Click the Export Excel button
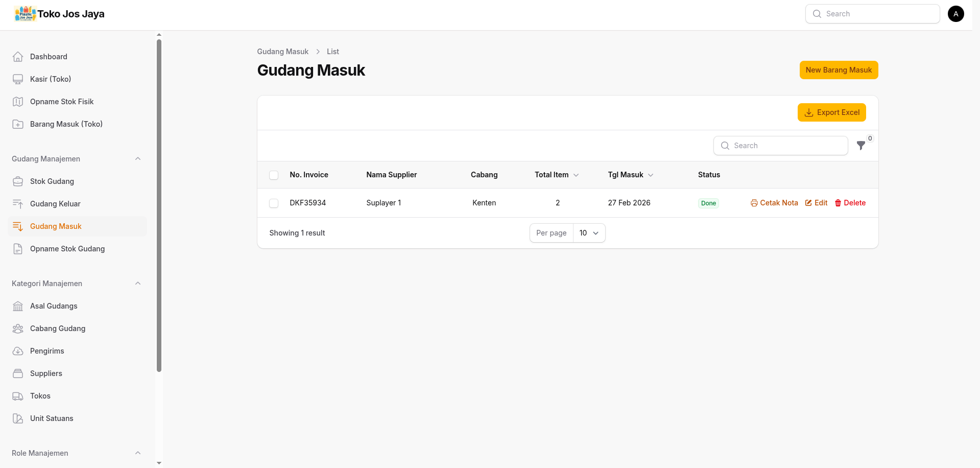The height and width of the screenshot is (468, 980). click(831, 112)
